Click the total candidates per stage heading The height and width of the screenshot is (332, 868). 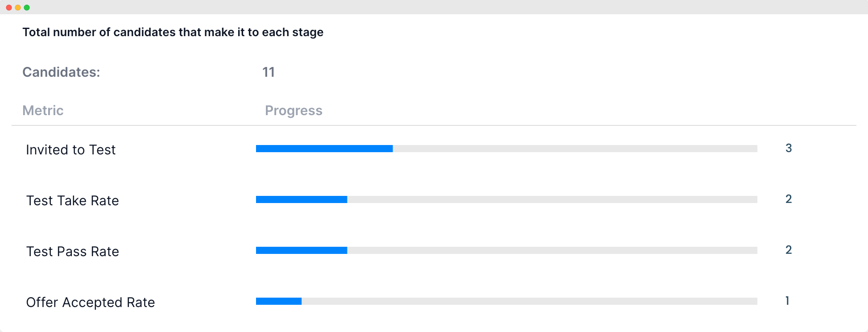click(173, 33)
